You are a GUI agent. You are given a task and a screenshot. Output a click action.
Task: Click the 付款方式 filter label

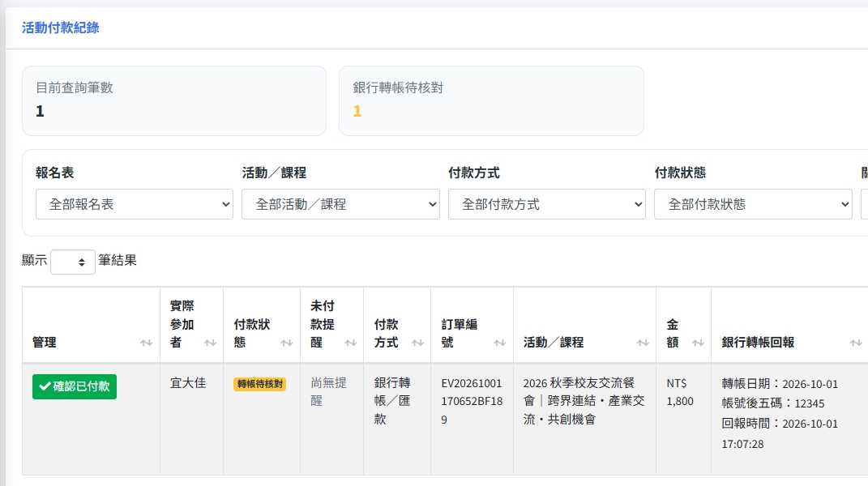point(474,173)
